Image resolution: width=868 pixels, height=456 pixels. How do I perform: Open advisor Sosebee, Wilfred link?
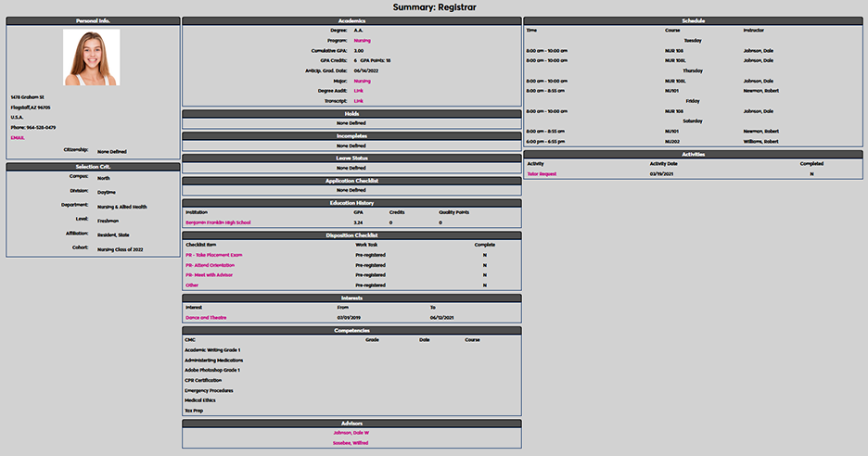point(351,443)
